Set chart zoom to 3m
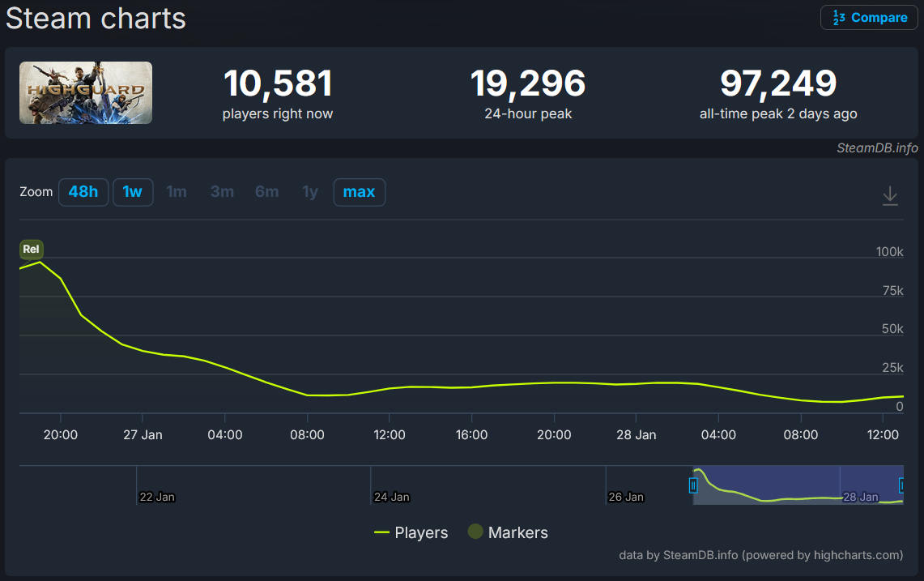 tap(222, 192)
